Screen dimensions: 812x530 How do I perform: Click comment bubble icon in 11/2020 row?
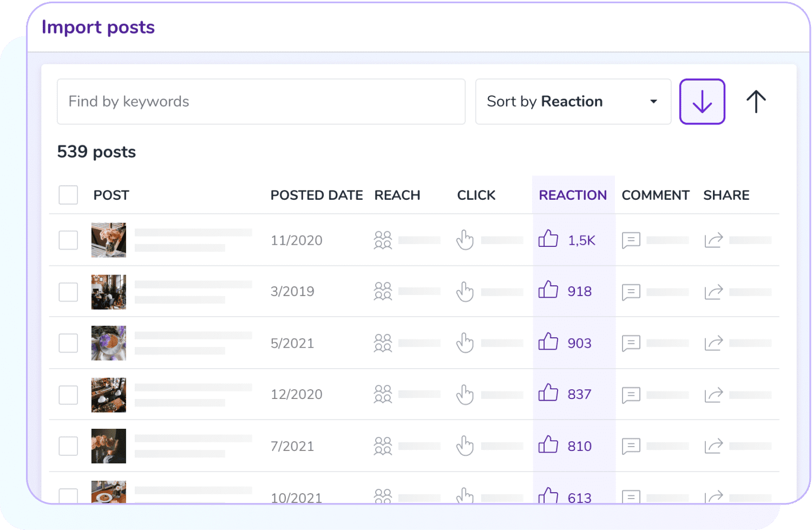pyautogui.click(x=631, y=240)
